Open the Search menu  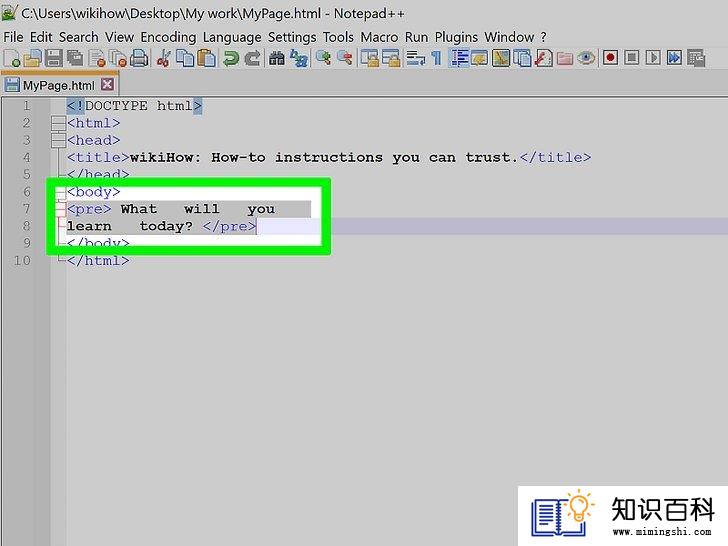click(78, 37)
